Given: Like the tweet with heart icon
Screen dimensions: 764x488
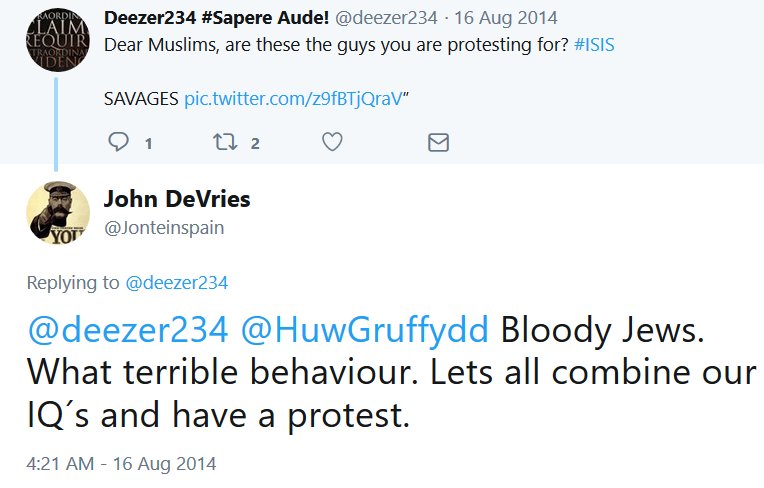Looking at the screenshot, I should click(x=331, y=143).
